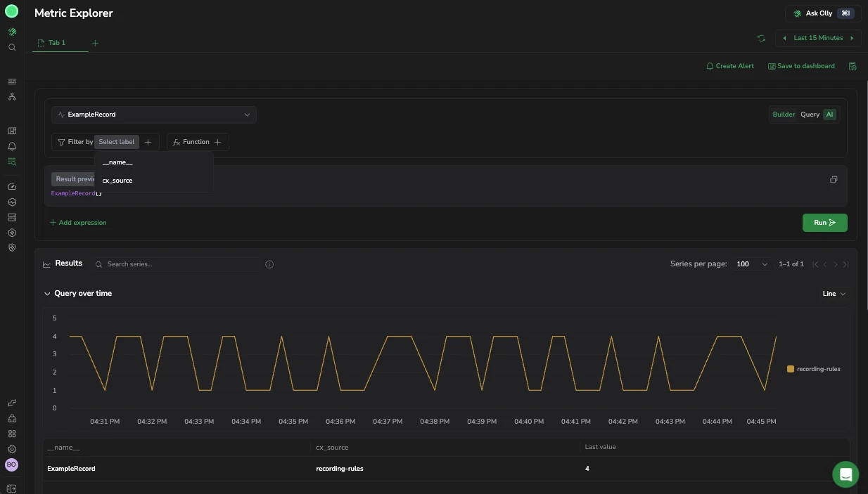This screenshot has height=494, width=868.
Task: Open the logs list icon in sidebar
Action: point(12,82)
